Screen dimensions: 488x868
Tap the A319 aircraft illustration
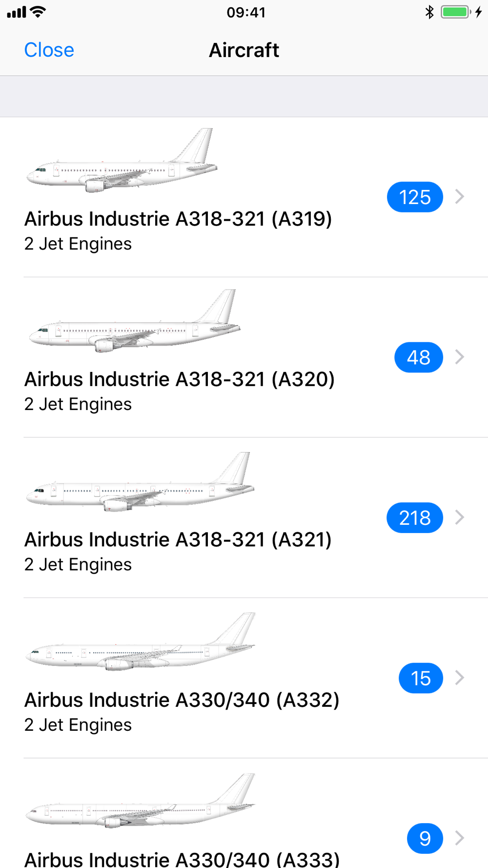coord(122,160)
